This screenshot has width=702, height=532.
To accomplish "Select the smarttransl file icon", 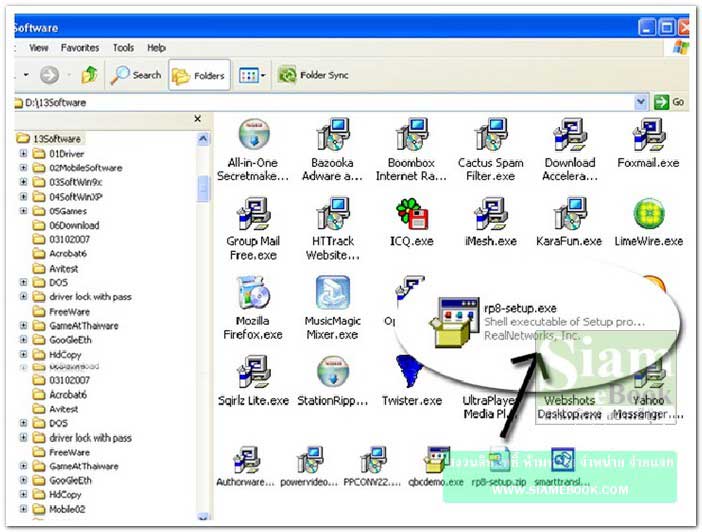I will click(x=562, y=460).
